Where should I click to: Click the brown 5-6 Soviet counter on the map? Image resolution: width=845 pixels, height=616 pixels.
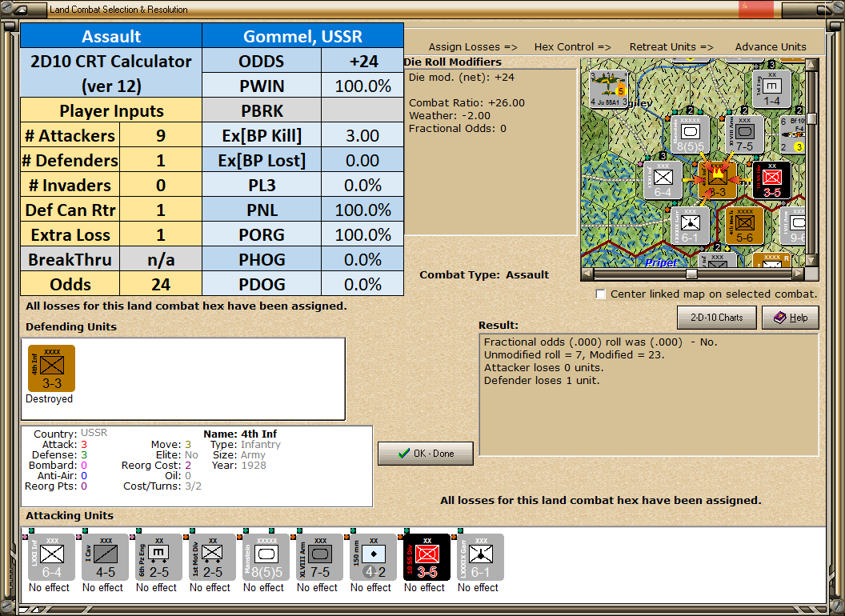click(744, 226)
